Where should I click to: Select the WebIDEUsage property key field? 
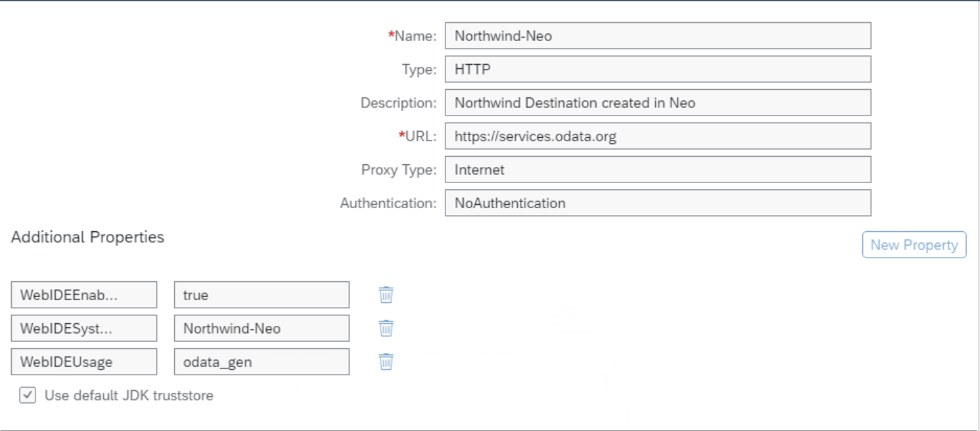[84, 361]
